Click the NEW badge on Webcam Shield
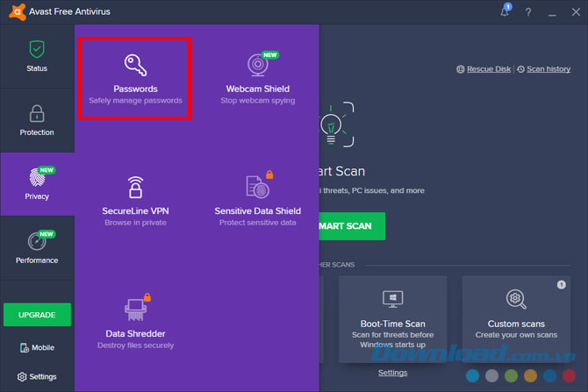Viewport: 588px width, 392px height. [270, 55]
